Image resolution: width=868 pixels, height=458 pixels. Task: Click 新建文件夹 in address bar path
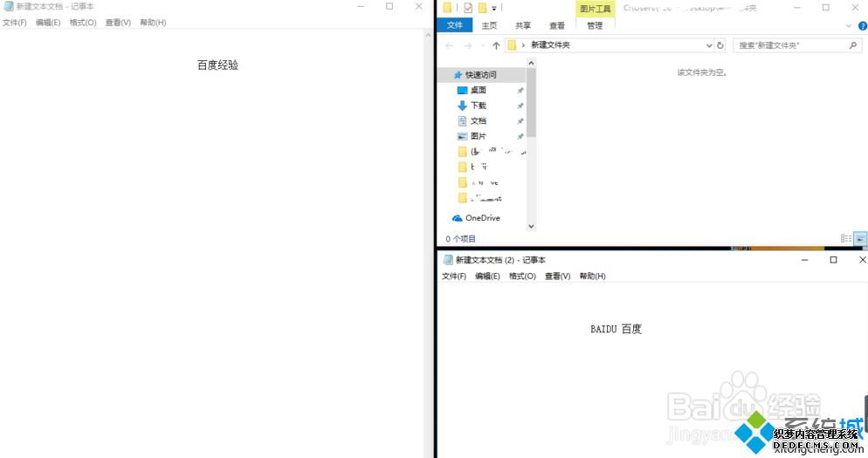(550, 45)
